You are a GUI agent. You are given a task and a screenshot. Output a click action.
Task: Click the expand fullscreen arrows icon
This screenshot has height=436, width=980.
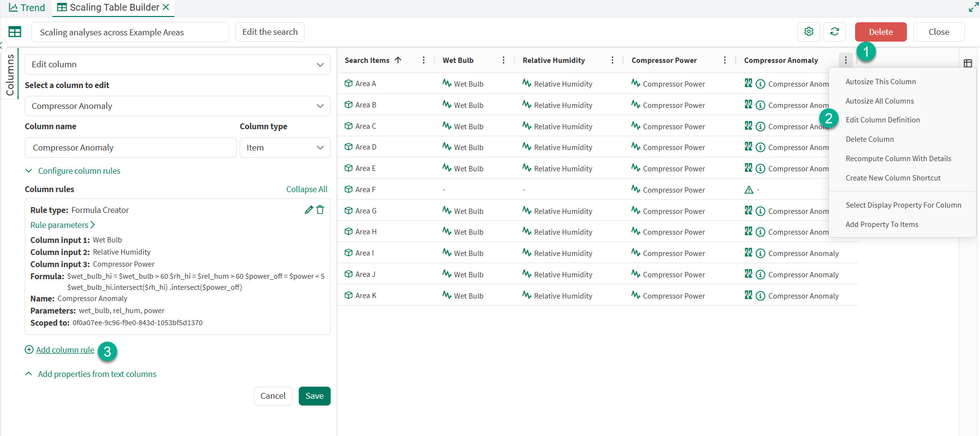pyautogui.click(x=973, y=7)
